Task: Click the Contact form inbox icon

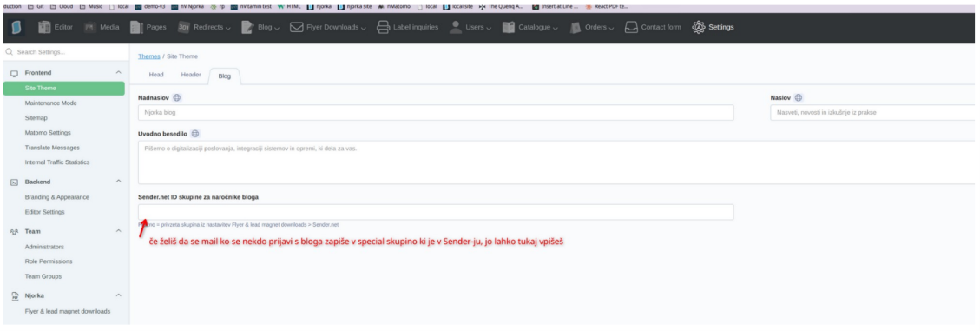Action: pyautogui.click(x=631, y=28)
